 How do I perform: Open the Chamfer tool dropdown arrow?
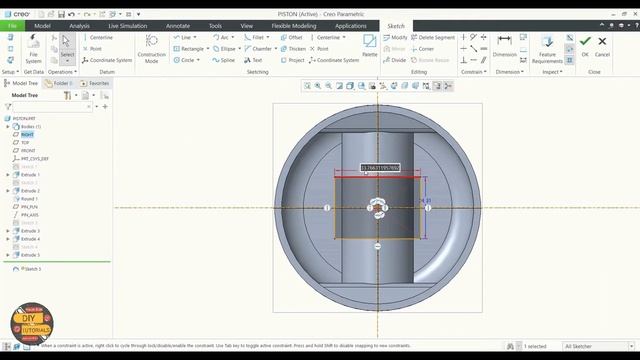tap(276, 49)
